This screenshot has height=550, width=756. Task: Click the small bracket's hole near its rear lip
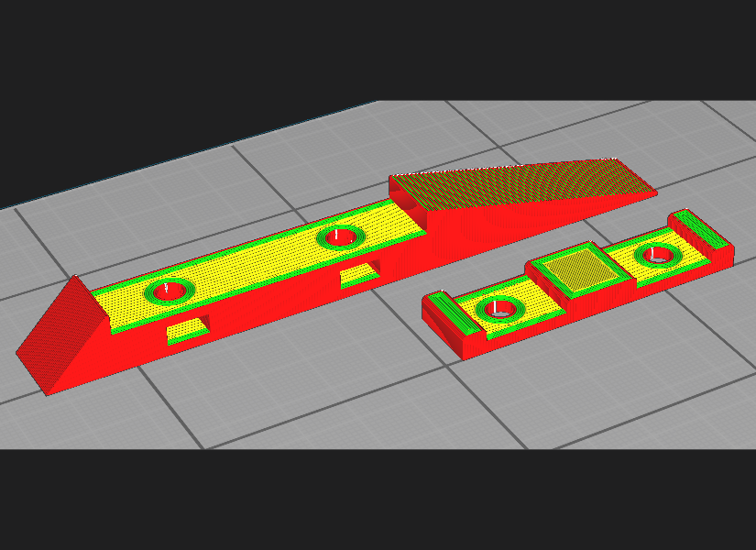point(659,254)
